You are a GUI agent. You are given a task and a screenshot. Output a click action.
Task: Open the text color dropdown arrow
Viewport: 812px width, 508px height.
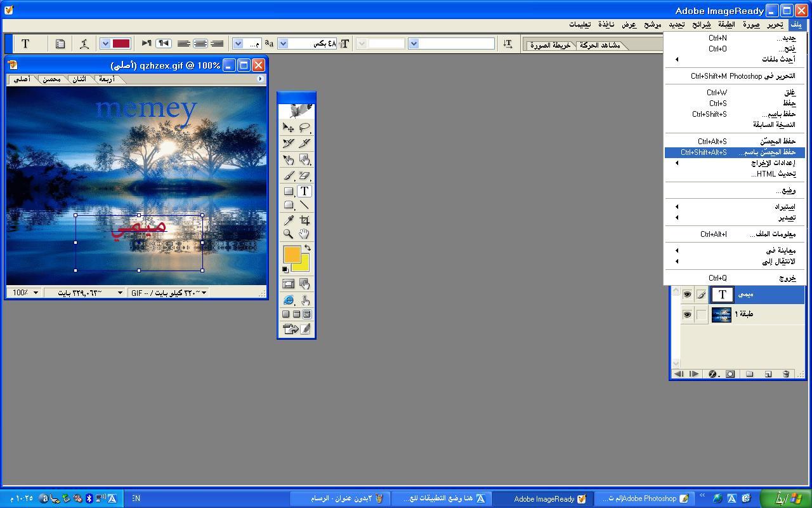point(105,44)
